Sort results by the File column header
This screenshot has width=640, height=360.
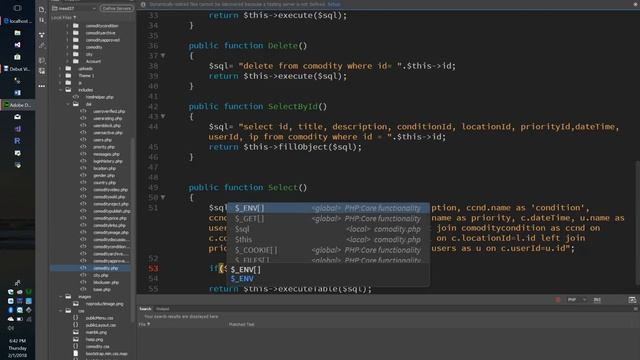144,324
